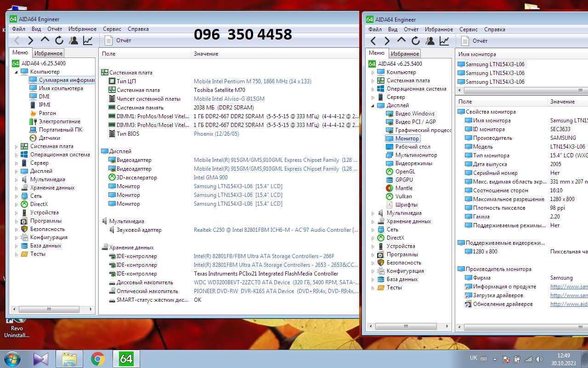
Task: Expand Операционная система node in left tree
Action: pos(16,155)
